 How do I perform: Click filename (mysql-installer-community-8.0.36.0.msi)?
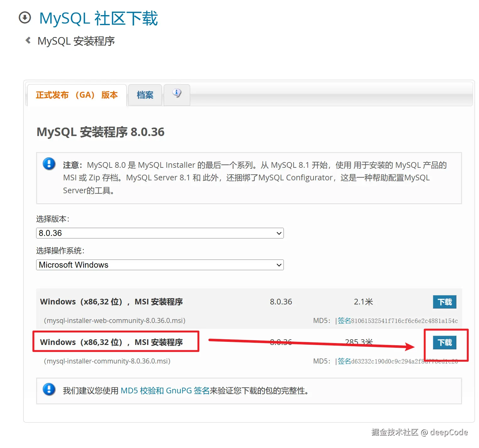tap(107, 361)
